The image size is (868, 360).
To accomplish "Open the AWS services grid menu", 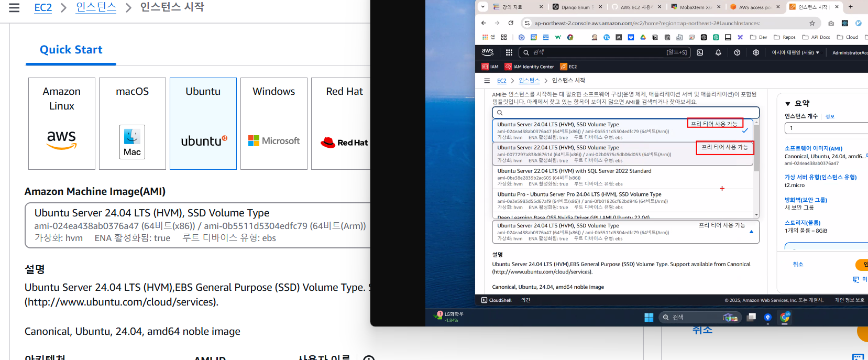I will point(509,52).
